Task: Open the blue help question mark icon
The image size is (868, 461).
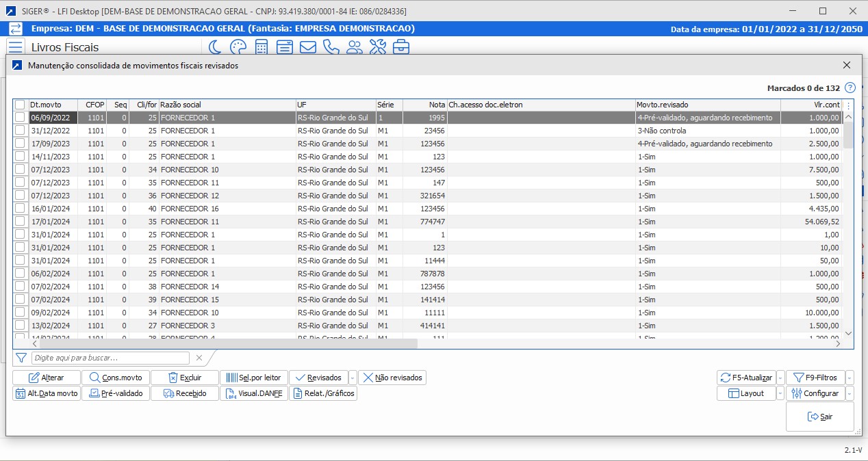Action: click(850, 88)
